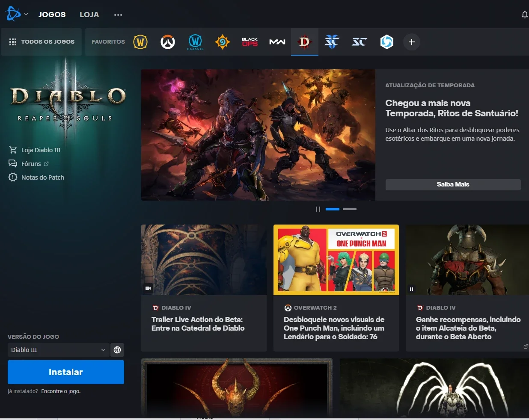Screen dimensions: 529x420
Task: Click the FAVORITOS label
Action: pyautogui.click(x=108, y=42)
